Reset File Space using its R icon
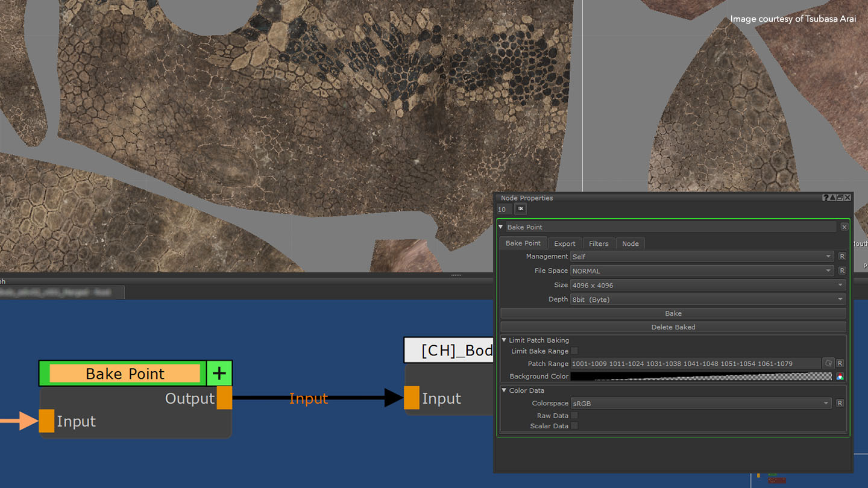This screenshot has height=488, width=868. tap(842, 271)
